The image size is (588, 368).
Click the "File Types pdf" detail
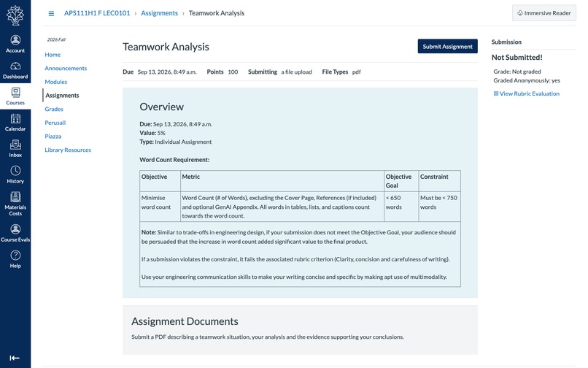pyautogui.click(x=341, y=72)
